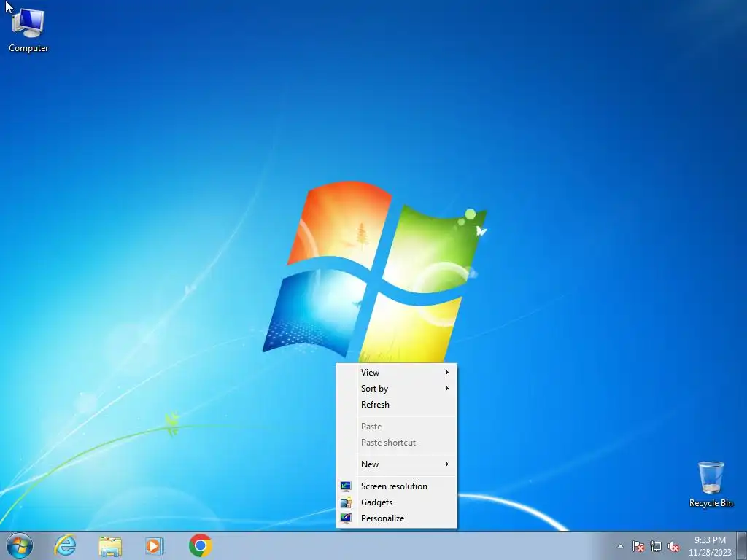Click the muted speaker tray icon
Image resolution: width=747 pixels, height=560 pixels.
pyautogui.click(x=673, y=546)
